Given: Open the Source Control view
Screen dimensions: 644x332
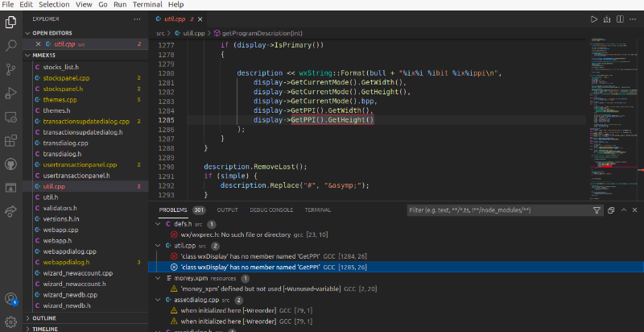Looking at the screenshot, I should click(10, 69).
